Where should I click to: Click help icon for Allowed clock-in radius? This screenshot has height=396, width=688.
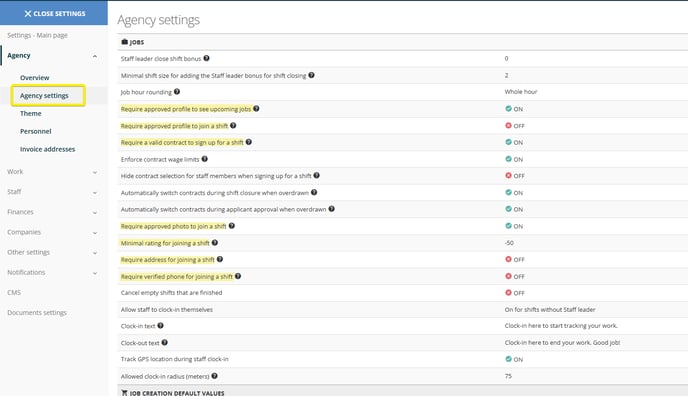click(215, 376)
